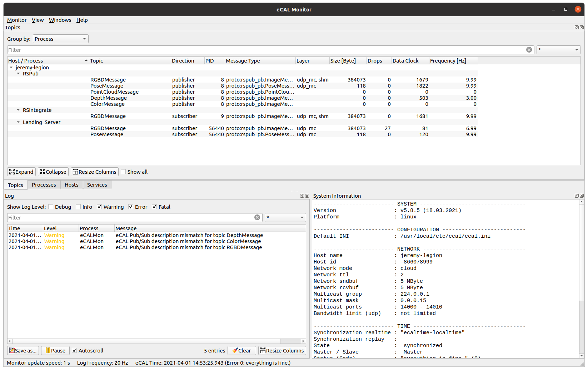The width and height of the screenshot is (588, 370).
Task: Switch to the Hosts tab
Action: click(x=71, y=185)
